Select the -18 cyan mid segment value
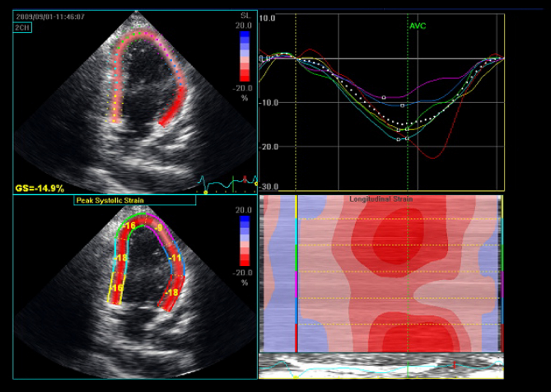The image size is (551, 392). pyautogui.click(x=120, y=258)
